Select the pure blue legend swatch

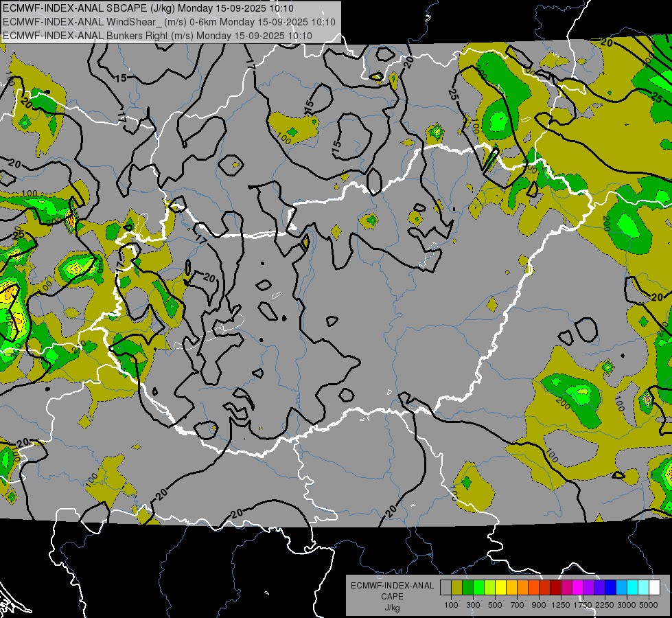point(611,587)
